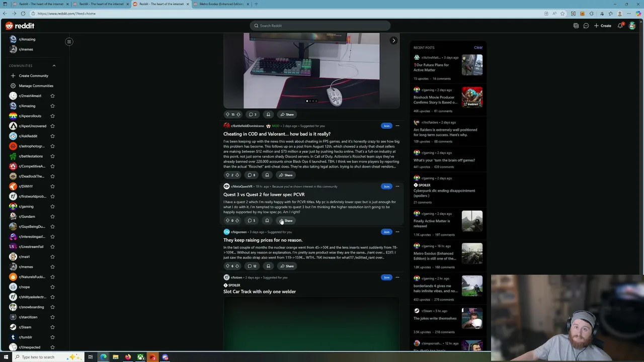Open They keep raising prices for no reason post

263,240
